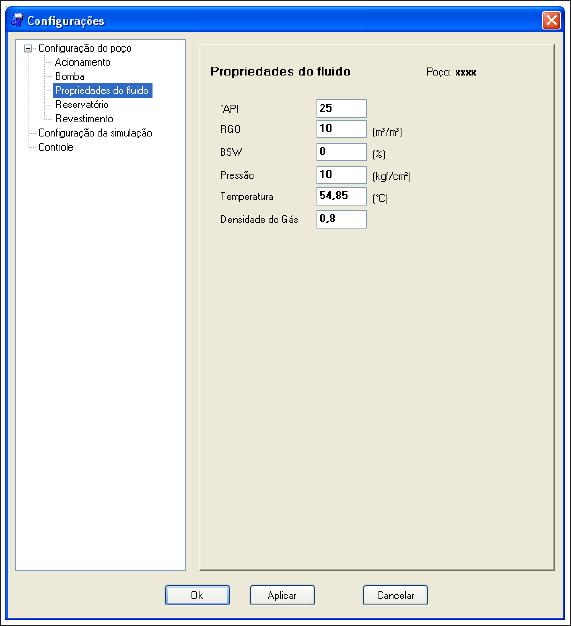
Task: Collapse the Configuração do poço tree node
Action: click(28, 49)
